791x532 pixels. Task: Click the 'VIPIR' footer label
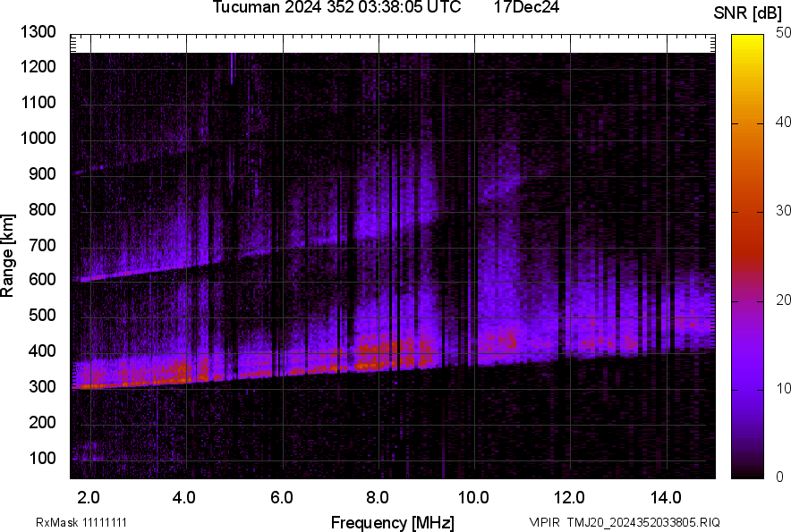(544, 522)
